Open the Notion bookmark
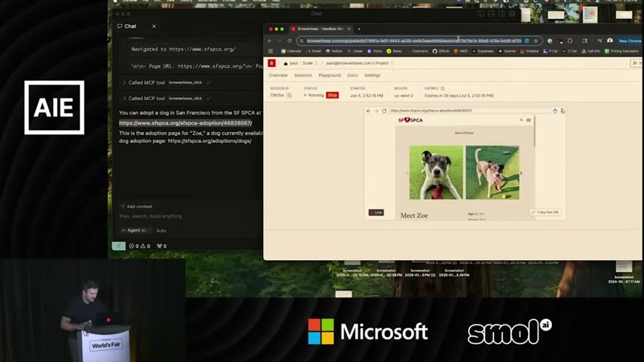The image size is (644, 362). [334, 52]
